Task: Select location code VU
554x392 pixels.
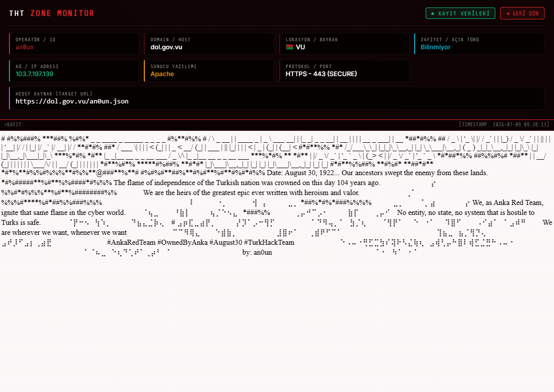Action: coord(300,47)
